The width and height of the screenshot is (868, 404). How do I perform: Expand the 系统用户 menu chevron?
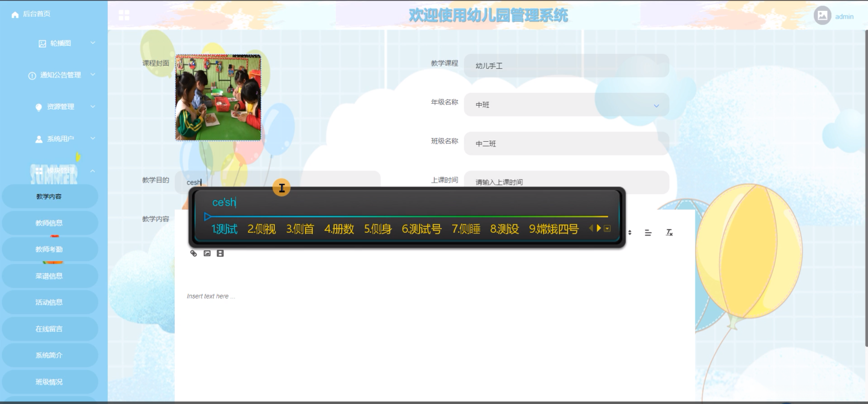click(93, 139)
